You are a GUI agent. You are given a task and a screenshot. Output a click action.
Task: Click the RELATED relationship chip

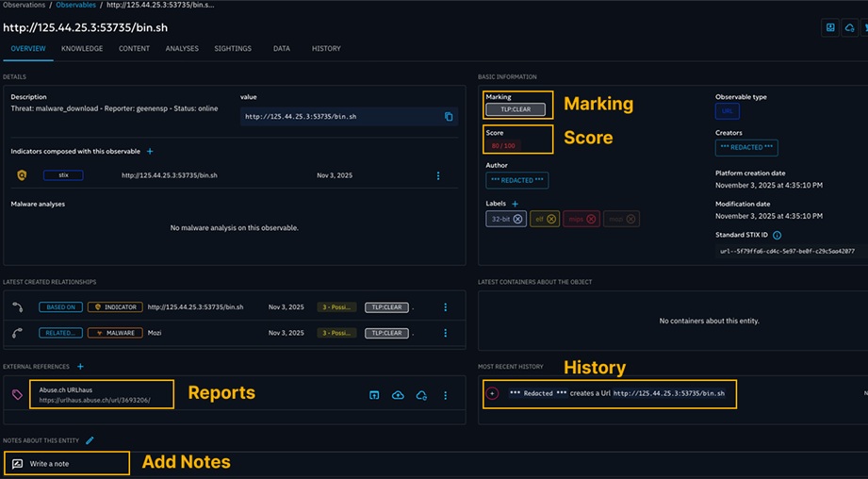click(x=61, y=333)
